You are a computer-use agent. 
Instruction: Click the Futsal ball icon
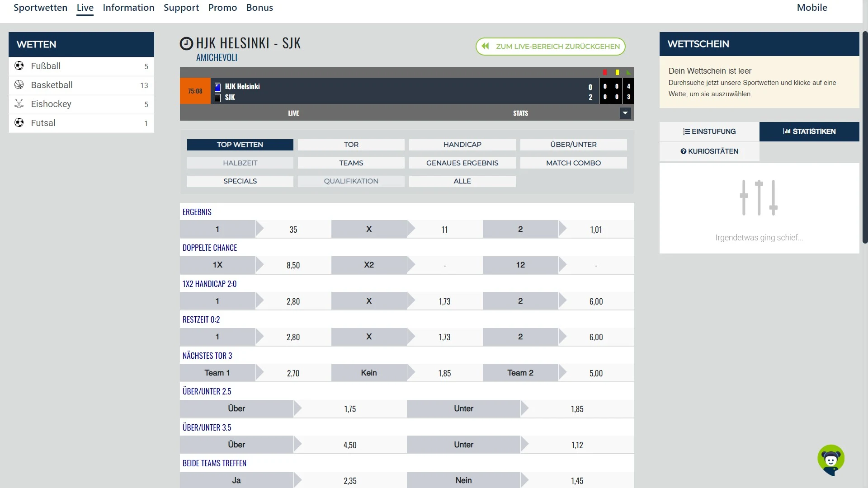pyautogui.click(x=19, y=123)
